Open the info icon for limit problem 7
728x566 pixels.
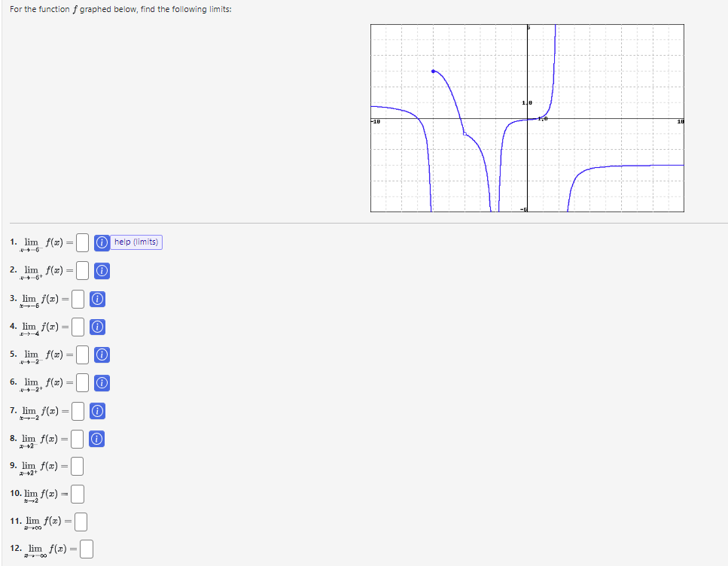tap(96, 411)
